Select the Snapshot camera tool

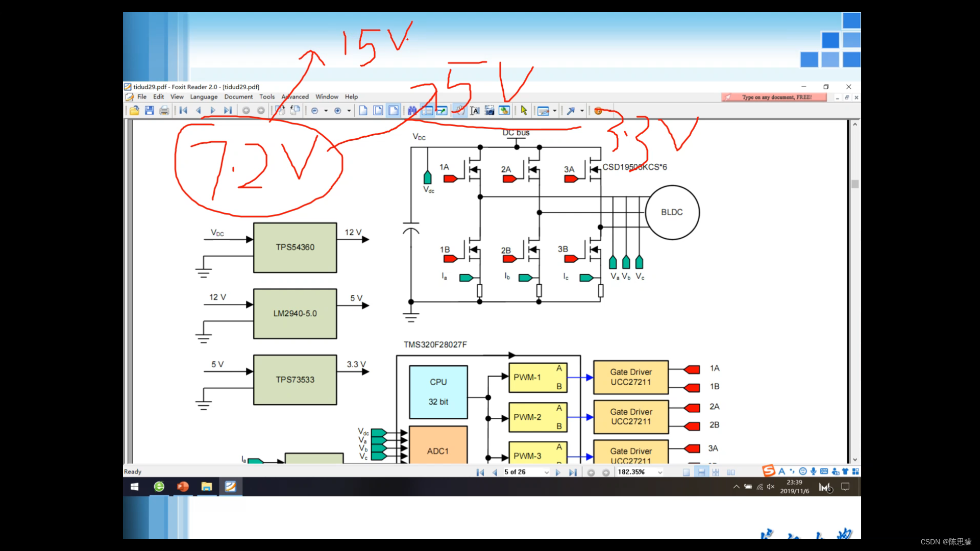[489, 110]
